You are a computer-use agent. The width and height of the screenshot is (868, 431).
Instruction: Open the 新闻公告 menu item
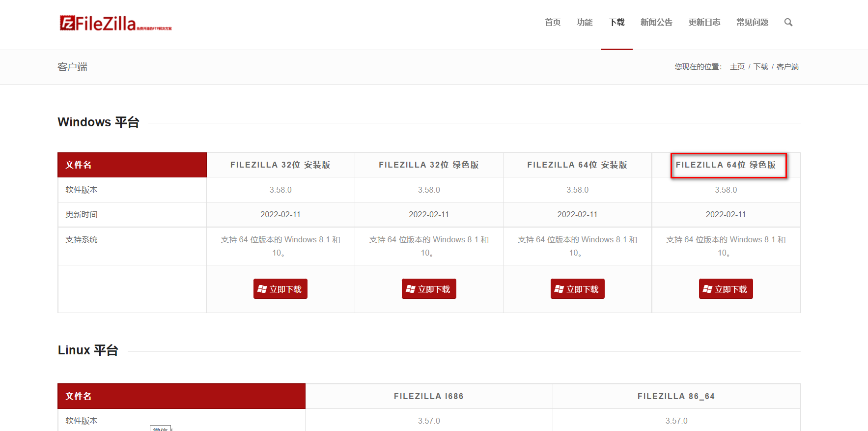click(656, 22)
